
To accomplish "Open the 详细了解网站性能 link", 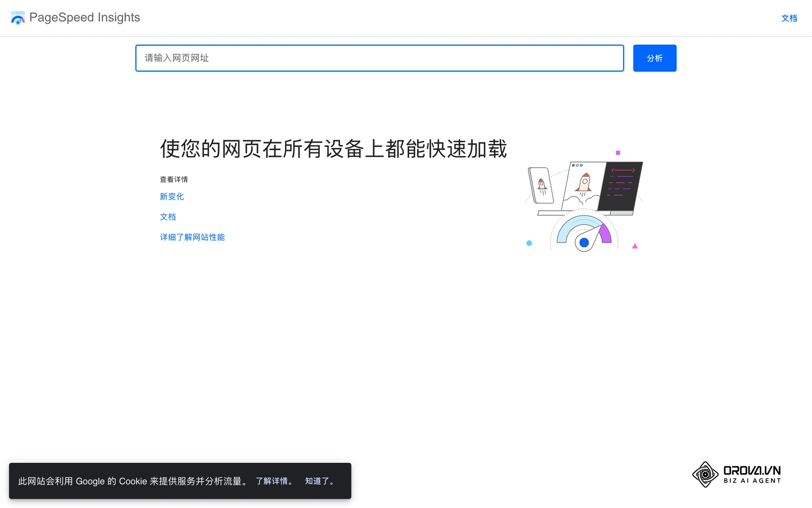I will [192, 237].
